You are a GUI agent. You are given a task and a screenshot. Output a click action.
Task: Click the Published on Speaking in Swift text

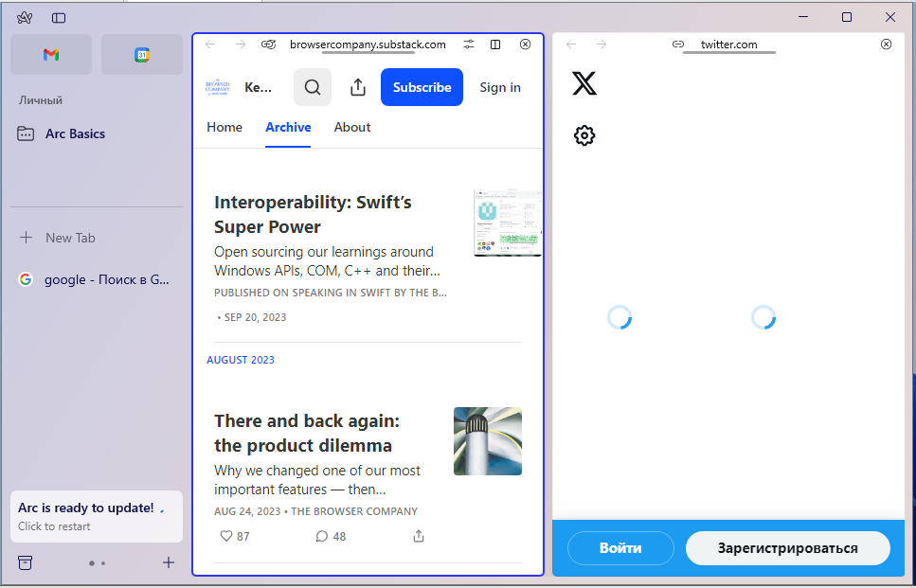[331, 293]
